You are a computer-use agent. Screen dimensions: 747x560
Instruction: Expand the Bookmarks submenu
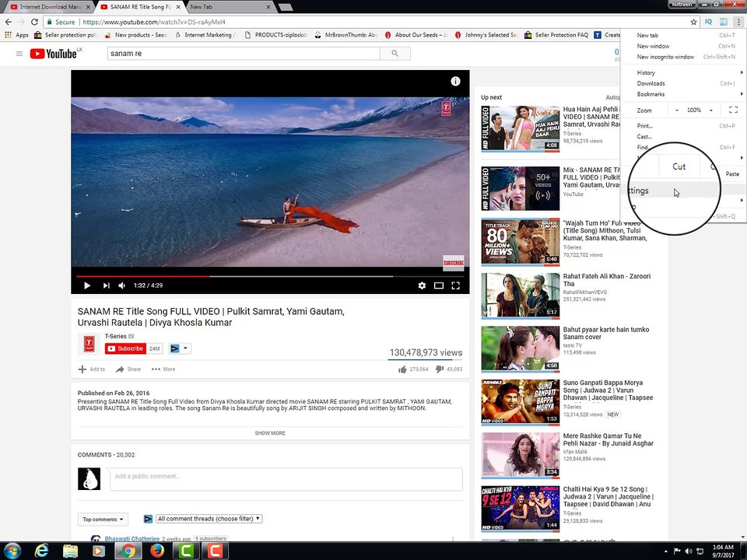click(x=682, y=94)
